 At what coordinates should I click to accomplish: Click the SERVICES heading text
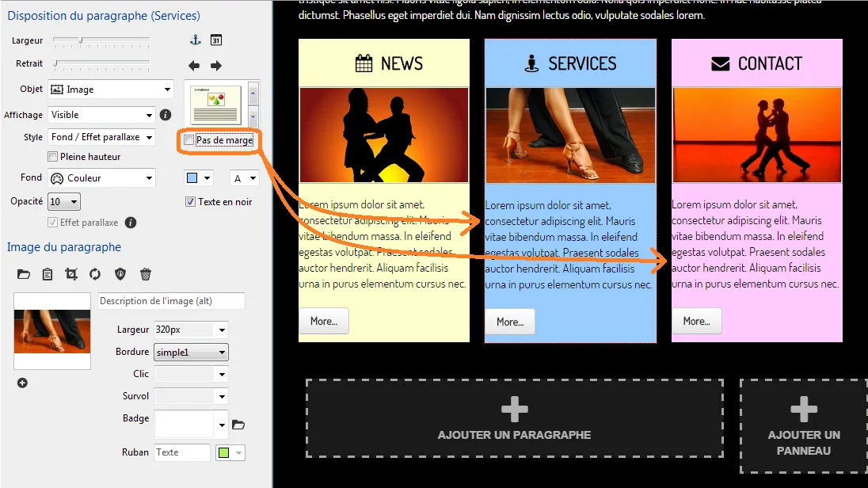click(582, 63)
